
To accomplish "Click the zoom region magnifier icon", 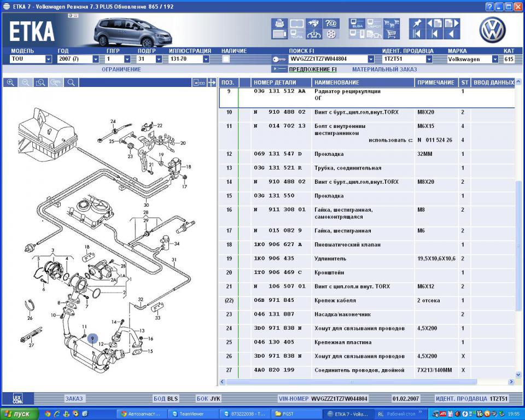I will pos(40,83).
